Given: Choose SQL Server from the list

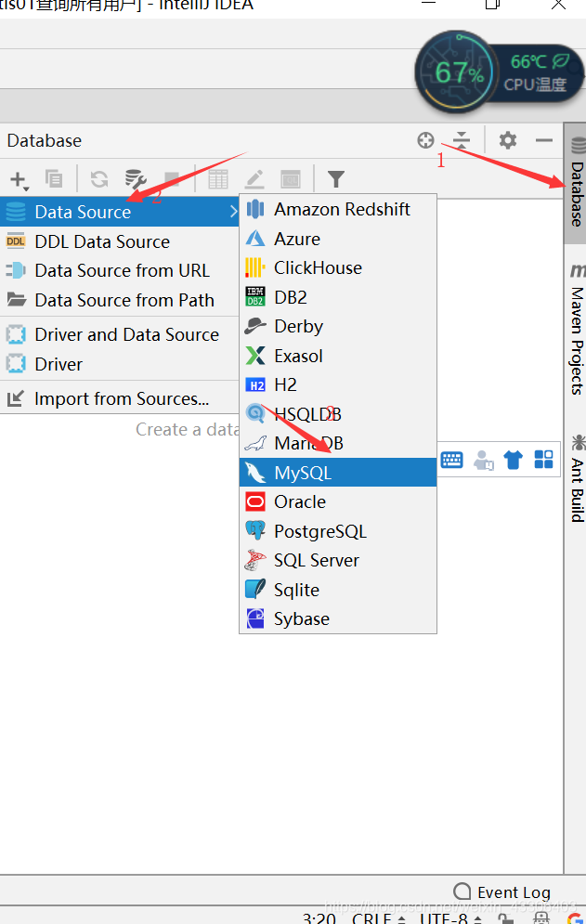Looking at the screenshot, I should coord(338,560).
